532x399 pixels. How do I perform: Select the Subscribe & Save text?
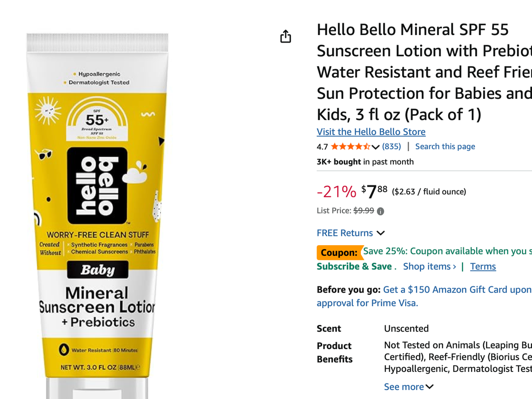pos(354,266)
